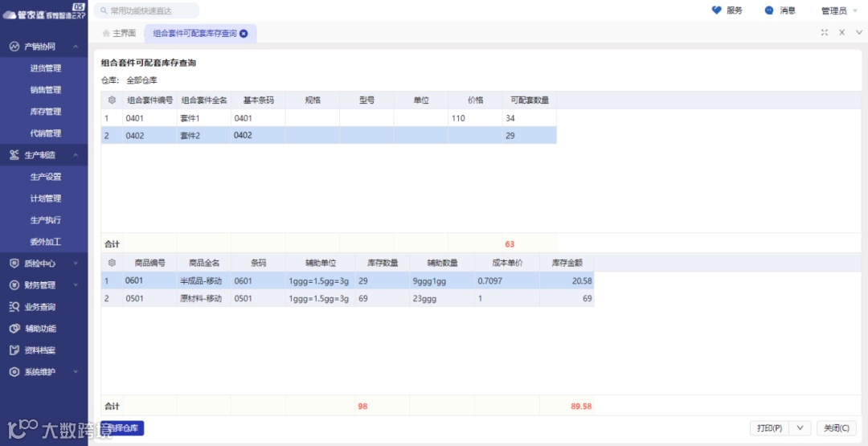Click the 生产制造 sidebar icon
The height and width of the screenshot is (446, 868).
click(14, 155)
